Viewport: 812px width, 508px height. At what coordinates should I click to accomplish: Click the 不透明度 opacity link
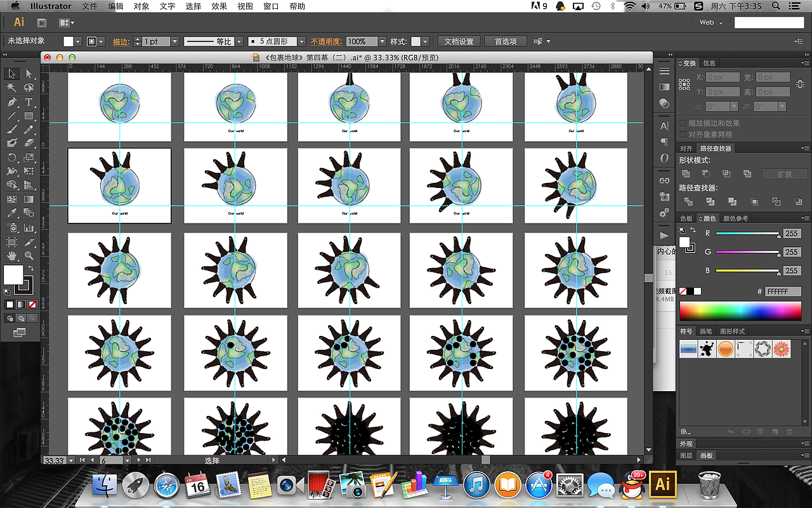click(x=326, y=41)
